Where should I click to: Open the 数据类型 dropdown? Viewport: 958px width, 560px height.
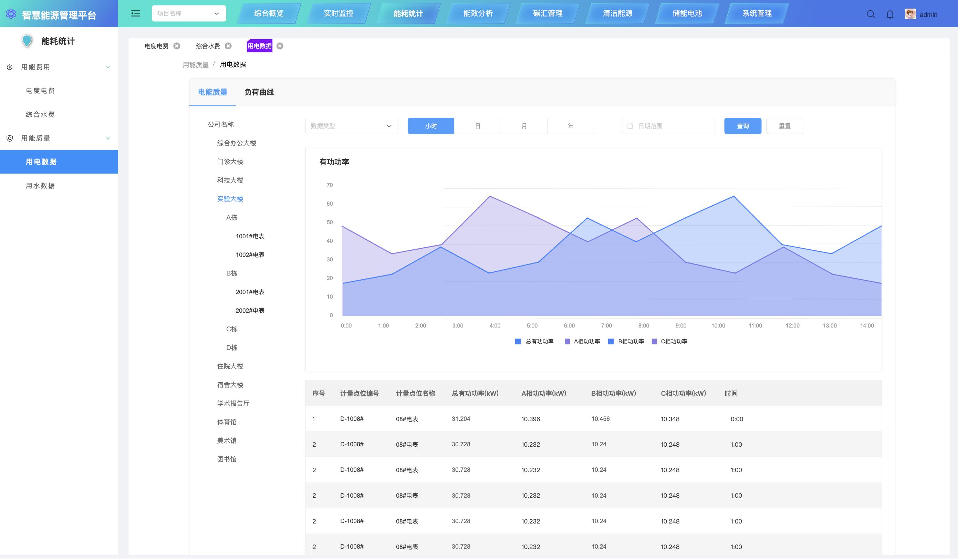(351, 126)
